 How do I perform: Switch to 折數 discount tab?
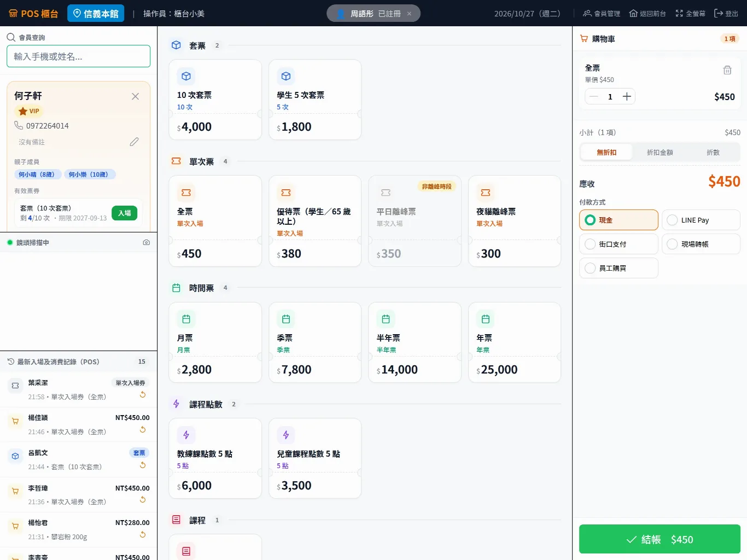coord(713,152)
